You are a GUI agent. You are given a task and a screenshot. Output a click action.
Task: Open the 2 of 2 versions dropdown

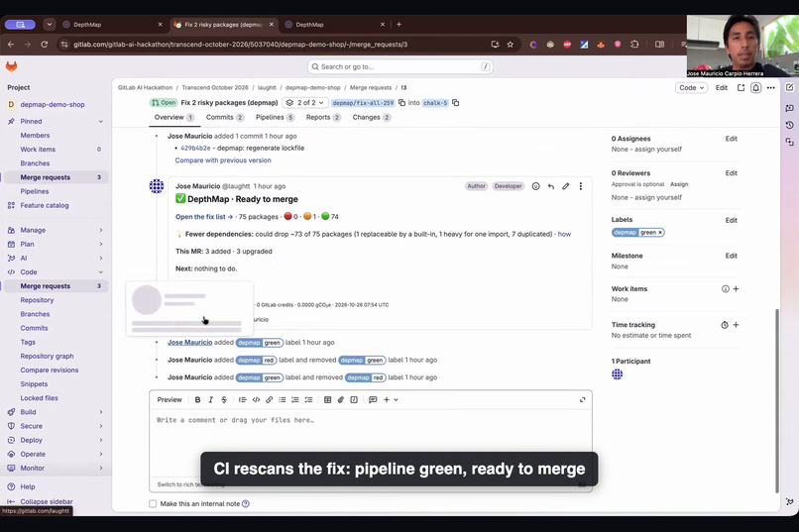tap(304, 103)
